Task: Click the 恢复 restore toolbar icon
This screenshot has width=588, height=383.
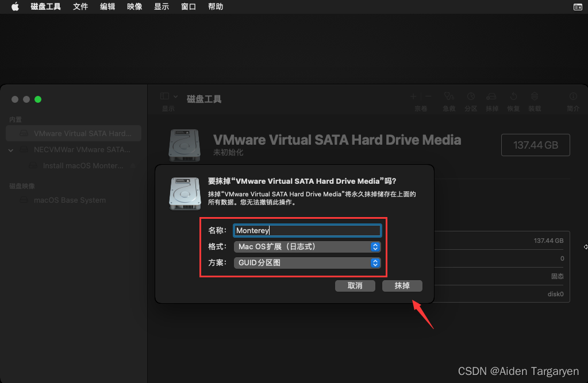Action: coord(513,96)
